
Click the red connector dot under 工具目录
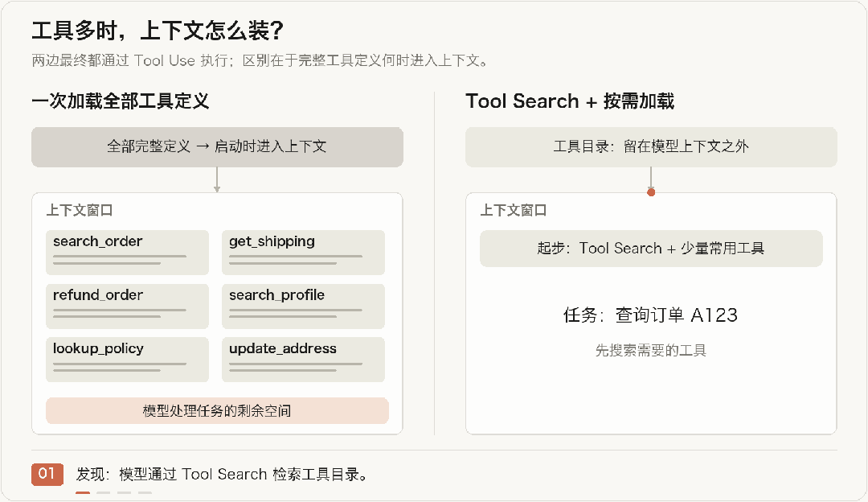[x=651, y=192]
